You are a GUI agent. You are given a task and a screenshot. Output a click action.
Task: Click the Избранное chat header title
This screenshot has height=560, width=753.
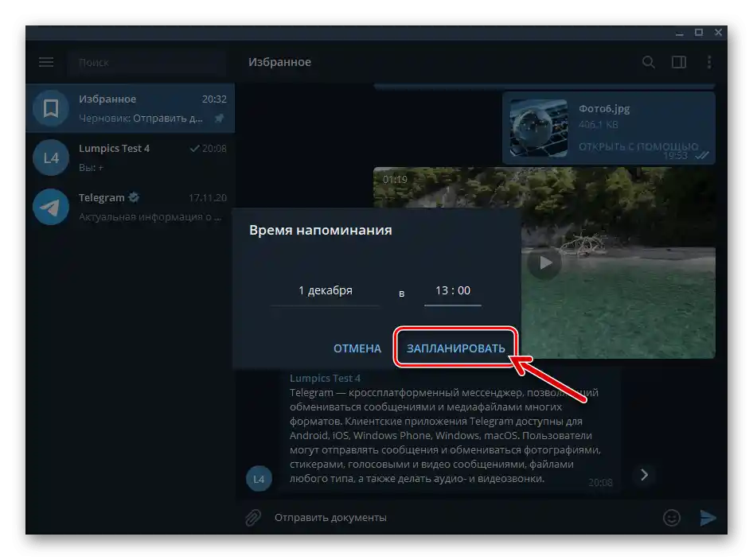tap(279, 62)
